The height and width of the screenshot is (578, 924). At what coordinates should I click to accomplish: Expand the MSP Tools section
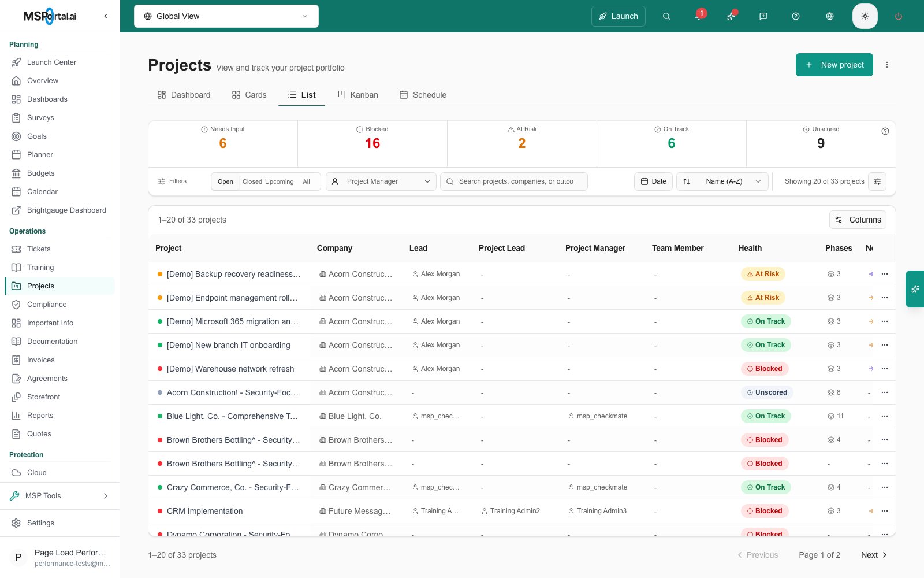pos(60,496)
